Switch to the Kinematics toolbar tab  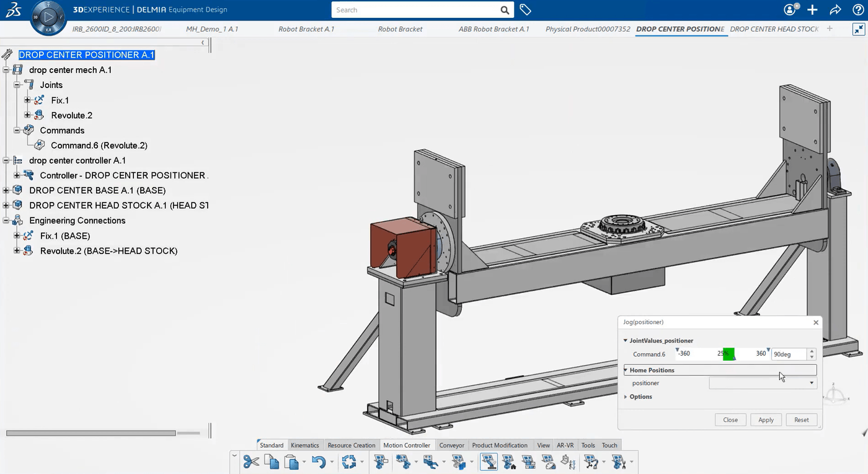tap(304, 445)
